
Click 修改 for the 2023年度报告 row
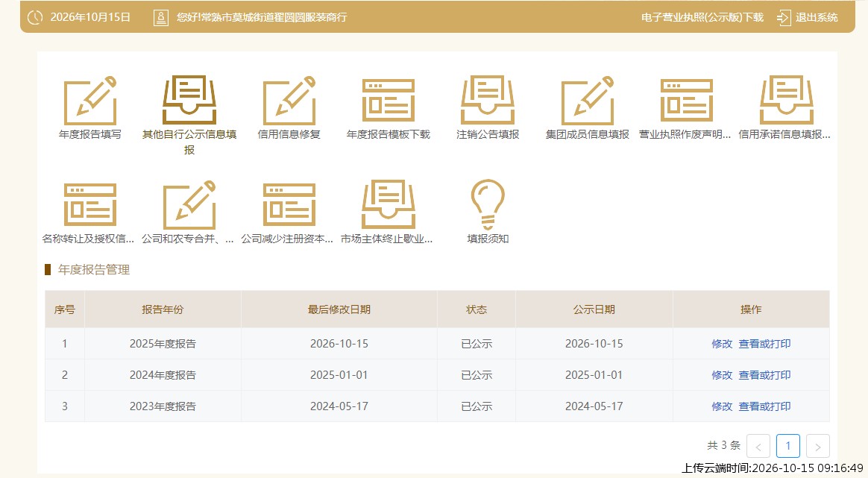(x=722, y=406)
